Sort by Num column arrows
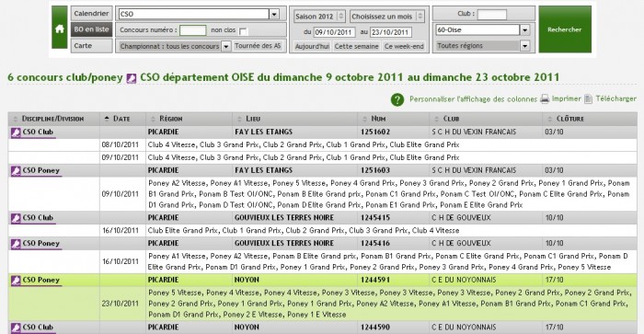This screenshot has height=334, width=644. [x=364, y=119]
